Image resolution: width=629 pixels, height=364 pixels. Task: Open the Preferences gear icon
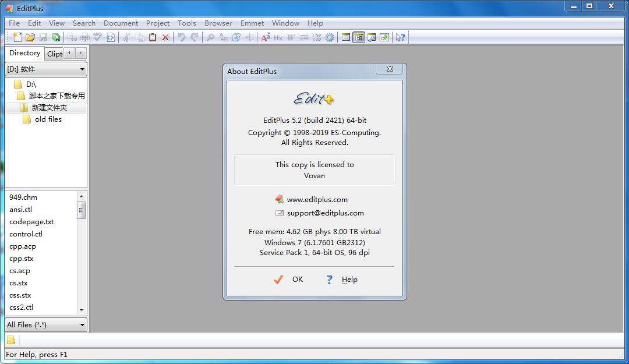click(x=329, y=37)
